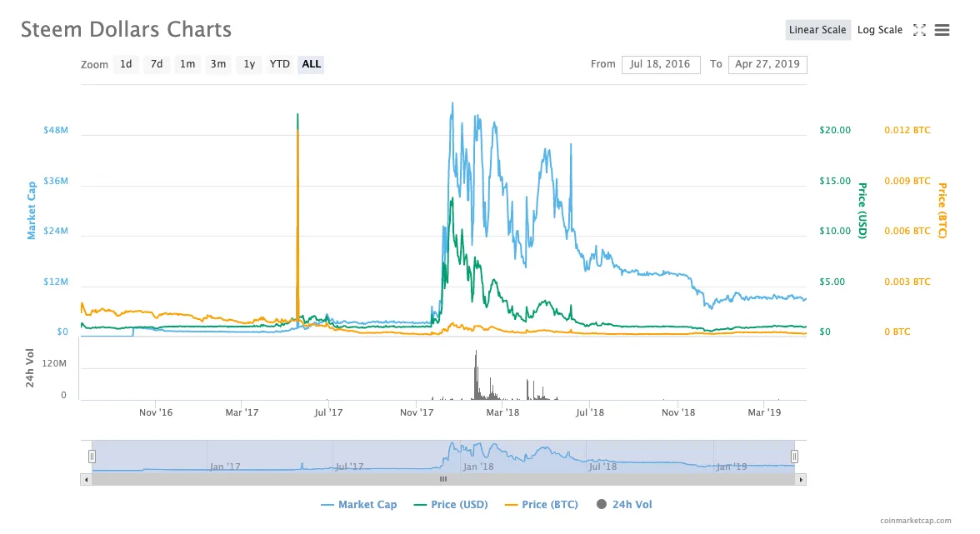
Task: Toggle Price (BTC) series in legend
Action: point(542,504)
